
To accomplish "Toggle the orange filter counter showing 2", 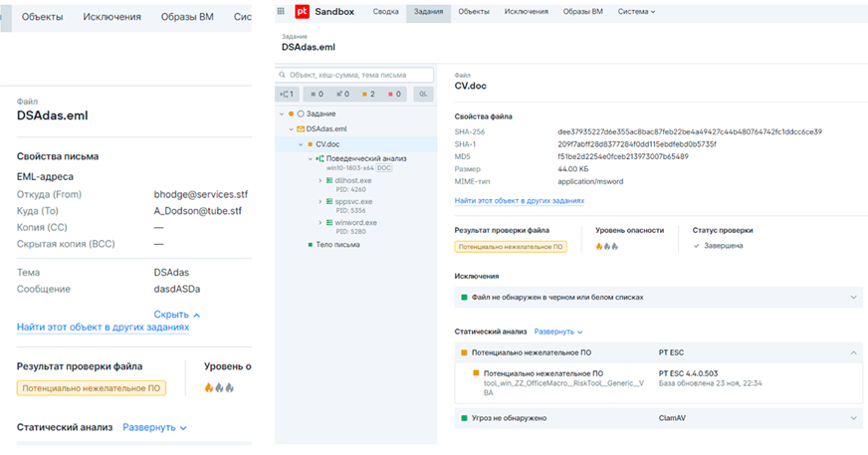I will 368,95.
